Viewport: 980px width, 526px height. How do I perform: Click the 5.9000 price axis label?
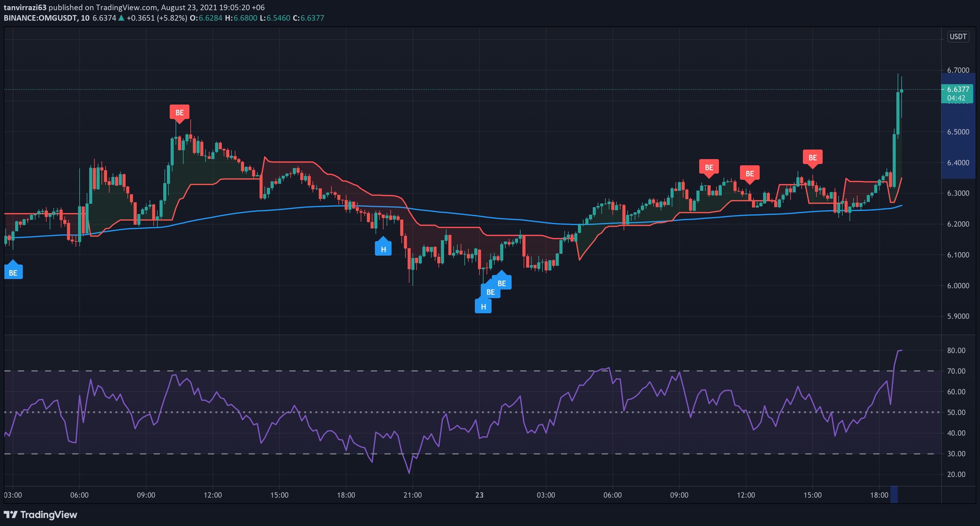coord(958,316)
